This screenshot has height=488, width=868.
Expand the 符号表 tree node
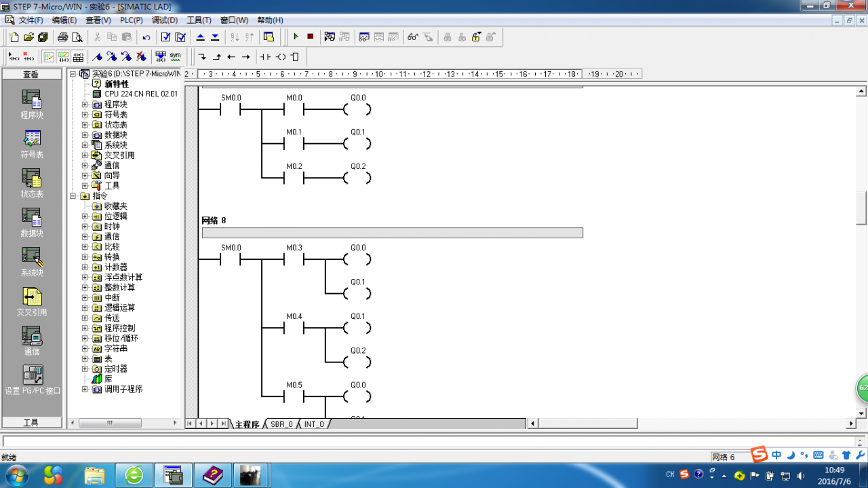pos(85,115)
